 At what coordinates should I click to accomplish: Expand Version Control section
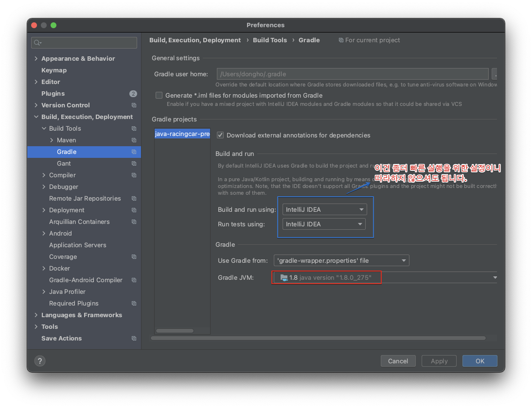(36, 105)
